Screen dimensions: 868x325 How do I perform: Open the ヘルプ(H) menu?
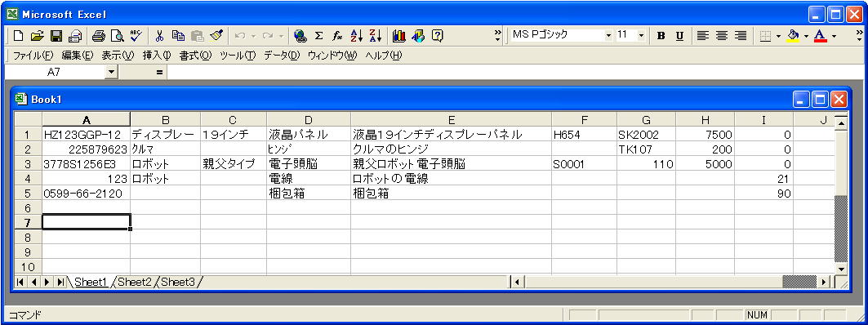[383, 56]
